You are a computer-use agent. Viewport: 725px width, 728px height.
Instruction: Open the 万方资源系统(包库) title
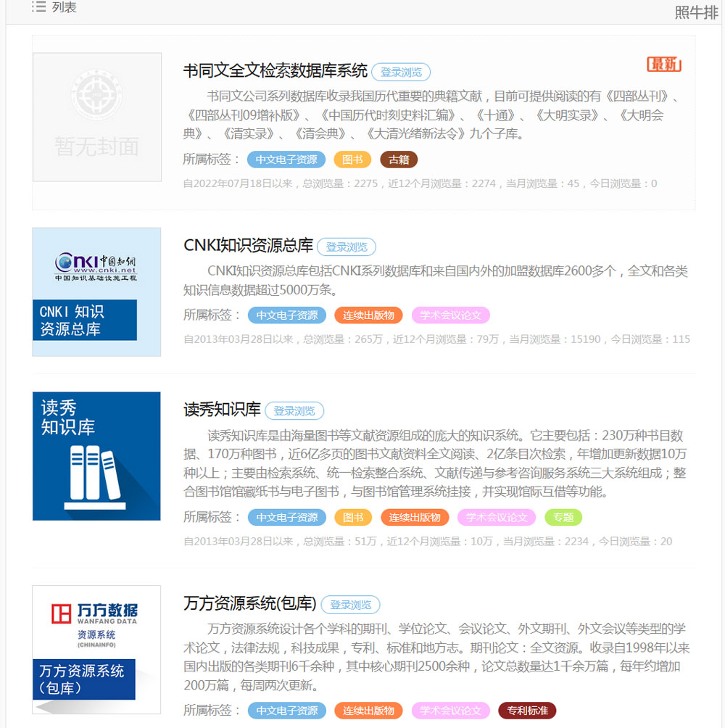pos(249,603)
